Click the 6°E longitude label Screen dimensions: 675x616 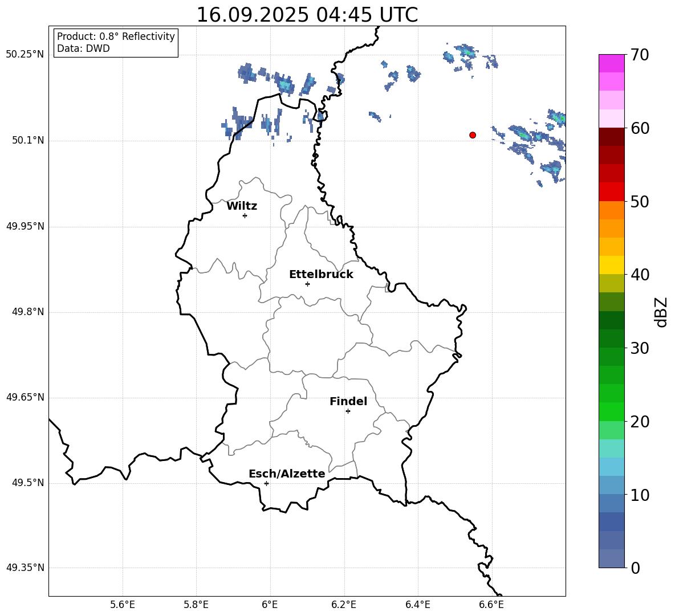[270, 605]
